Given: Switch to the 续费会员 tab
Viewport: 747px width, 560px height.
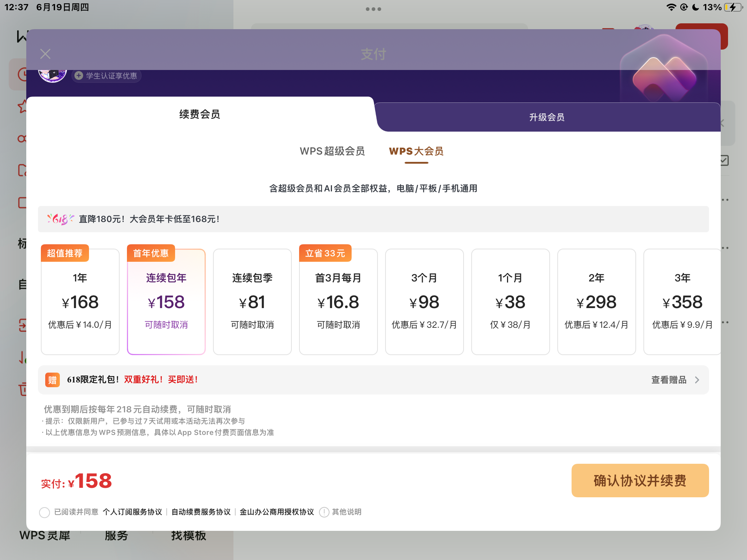Looking at the screenshot, I should pos(200,114).
